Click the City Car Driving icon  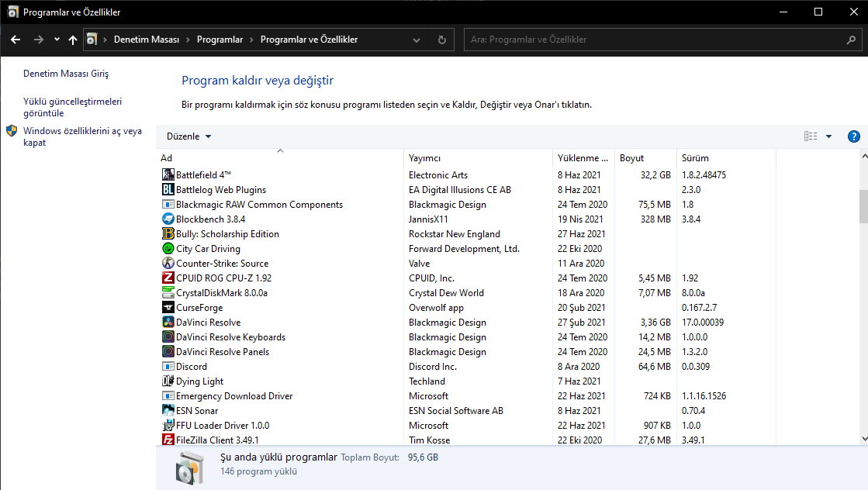click(168, 248)
